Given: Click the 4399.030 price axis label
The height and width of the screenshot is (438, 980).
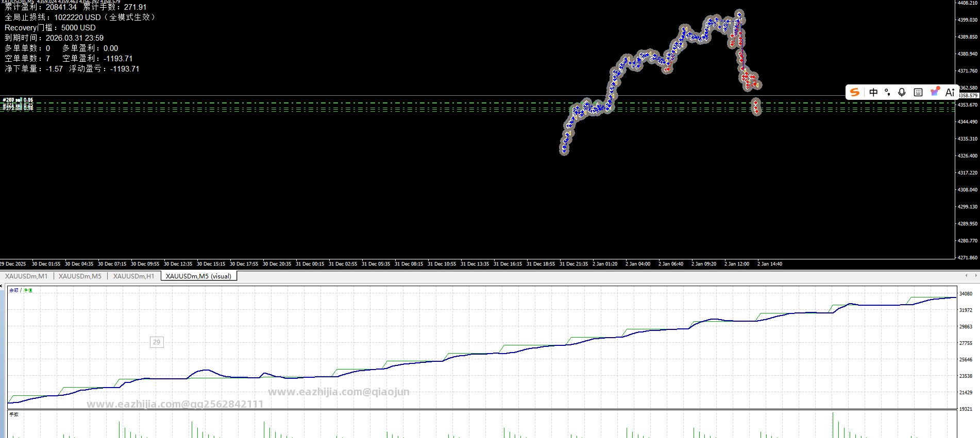Looking at the screenshot, I should click(x=968, y=20).
